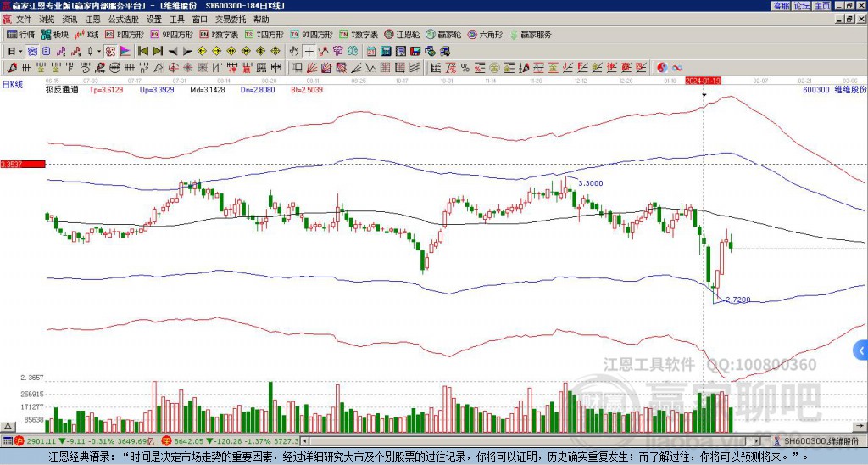Click the K线 toolbar button

(86, 34)
